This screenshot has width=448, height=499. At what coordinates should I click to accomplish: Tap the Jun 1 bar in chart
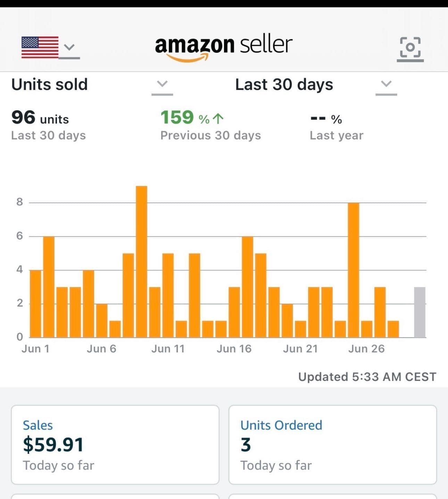[x=35, y=303]
